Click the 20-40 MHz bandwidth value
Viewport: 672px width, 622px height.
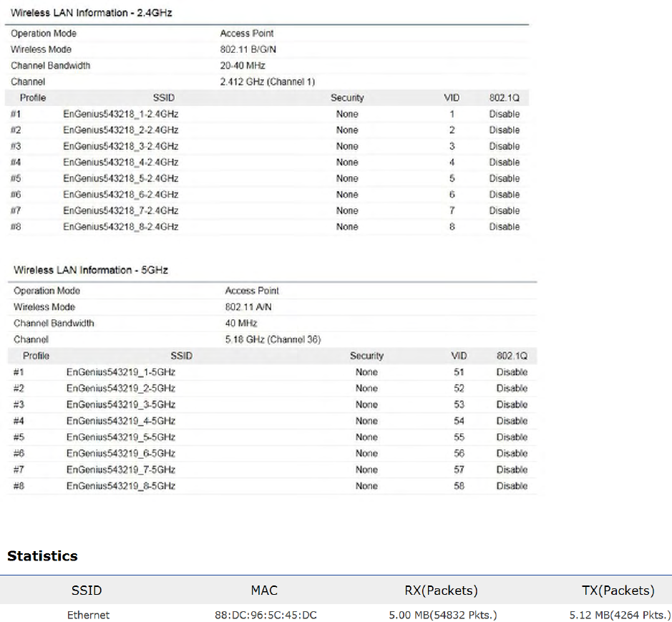tap(243, 66)
